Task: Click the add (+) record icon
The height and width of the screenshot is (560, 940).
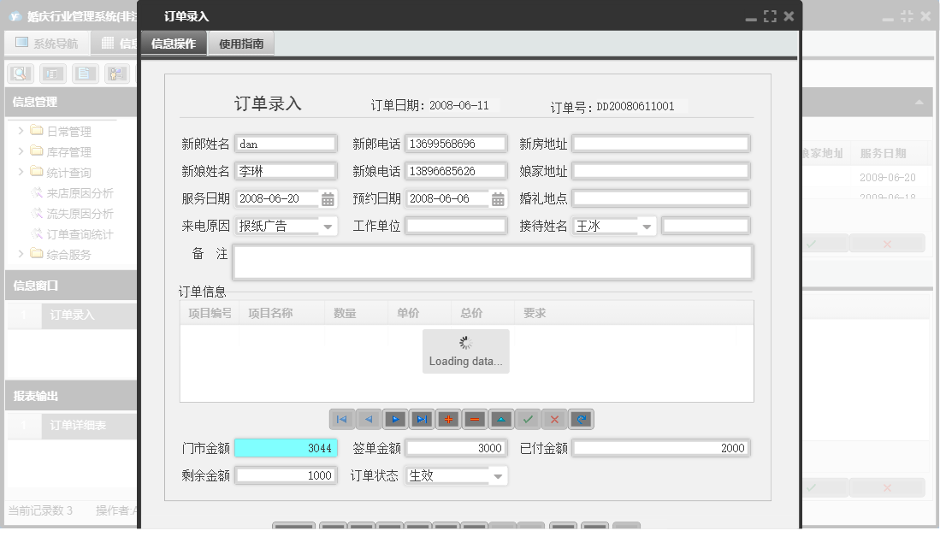Action: coord(450,419)
